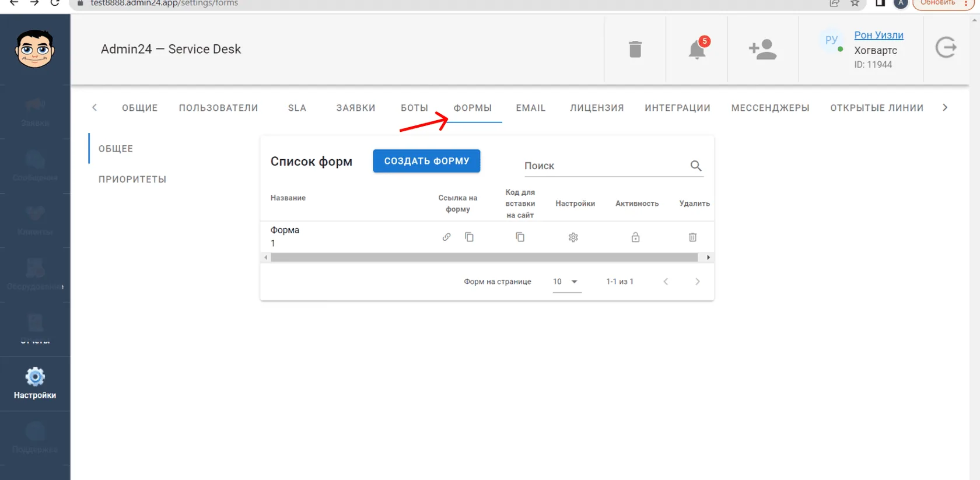The height and width of the screenshot is (480, 980).
Task: Click the mascot avatar logo in the sidebar
Action: pyautogui.click(x=35, y=49)
